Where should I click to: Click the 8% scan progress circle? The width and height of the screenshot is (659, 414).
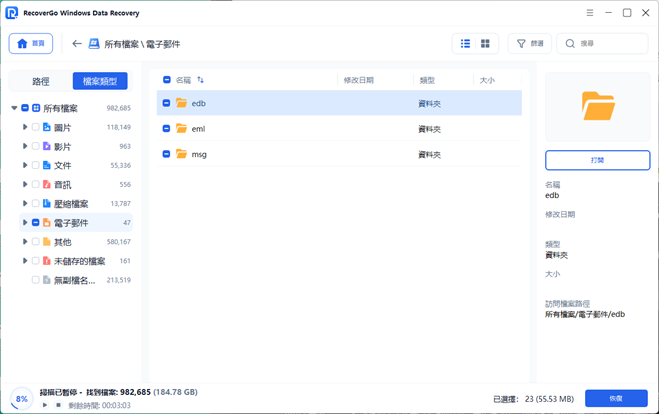pos(22,398)
